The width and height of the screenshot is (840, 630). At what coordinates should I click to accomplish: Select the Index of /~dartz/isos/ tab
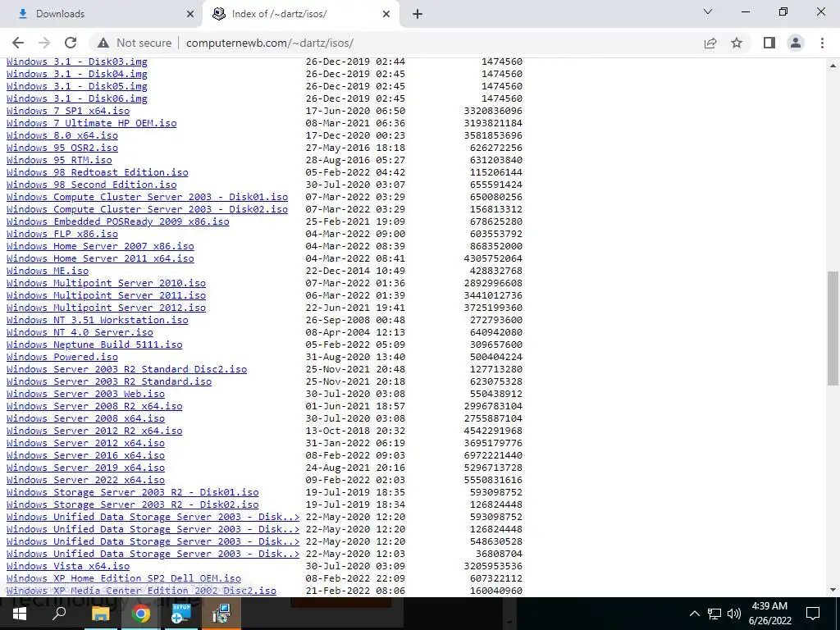coord(301,14)
